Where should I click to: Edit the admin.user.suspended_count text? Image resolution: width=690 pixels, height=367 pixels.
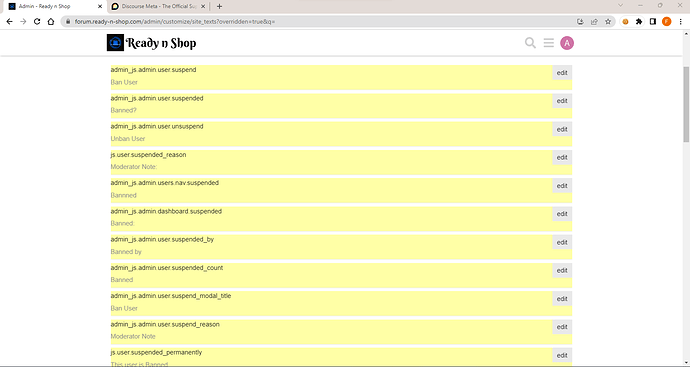pyautogui.click(x=562, y=271)
